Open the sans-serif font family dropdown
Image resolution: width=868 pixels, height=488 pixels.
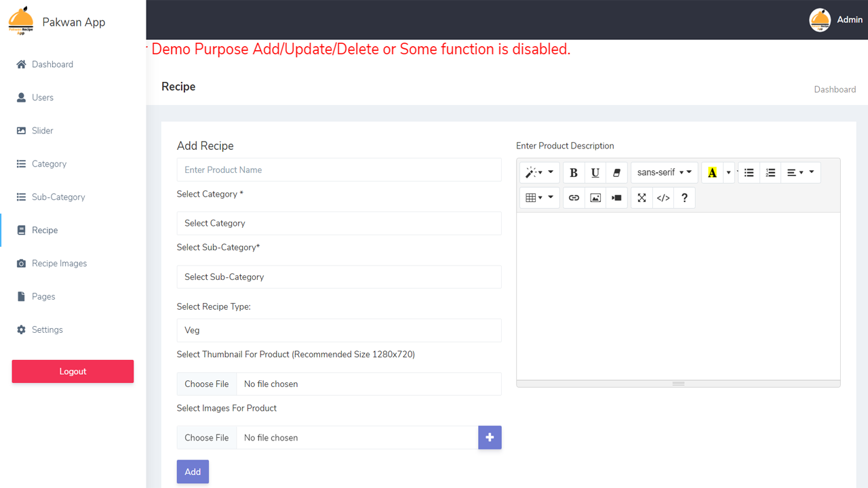[665, 173]
